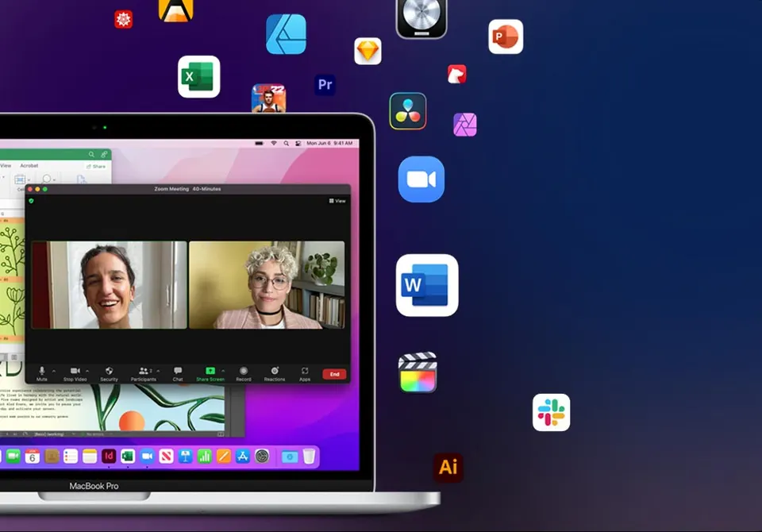Open the Reactions menu in Zoom
Screen dimensions: 762x532
tap(275, 373)
